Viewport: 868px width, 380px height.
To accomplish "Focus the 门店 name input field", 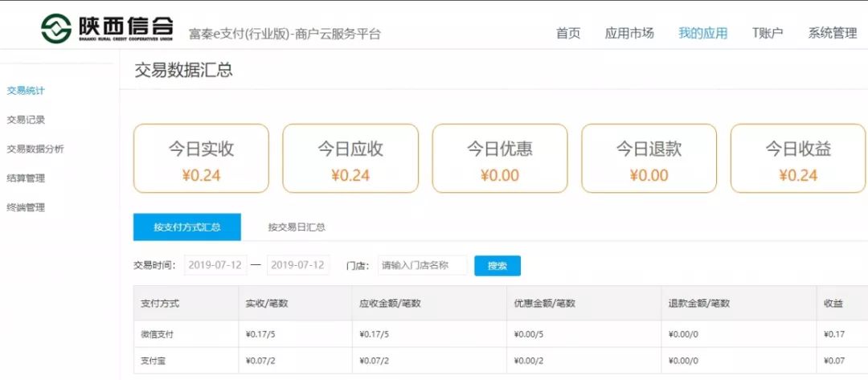I will (423, 265).
